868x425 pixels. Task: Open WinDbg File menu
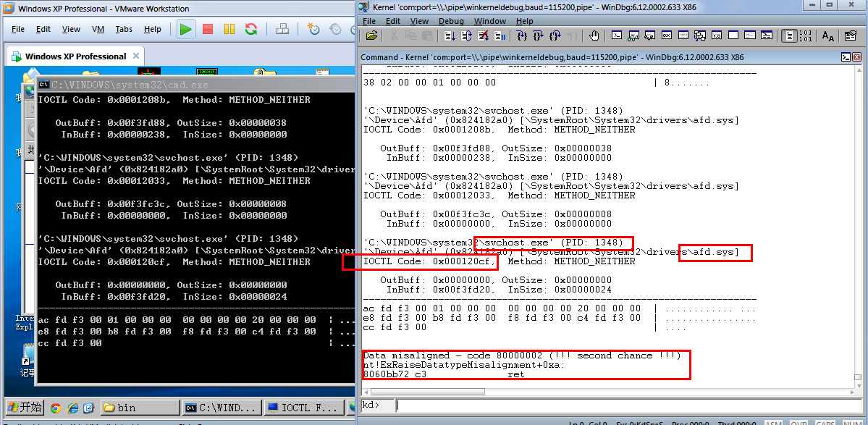(x=369, y=21)
